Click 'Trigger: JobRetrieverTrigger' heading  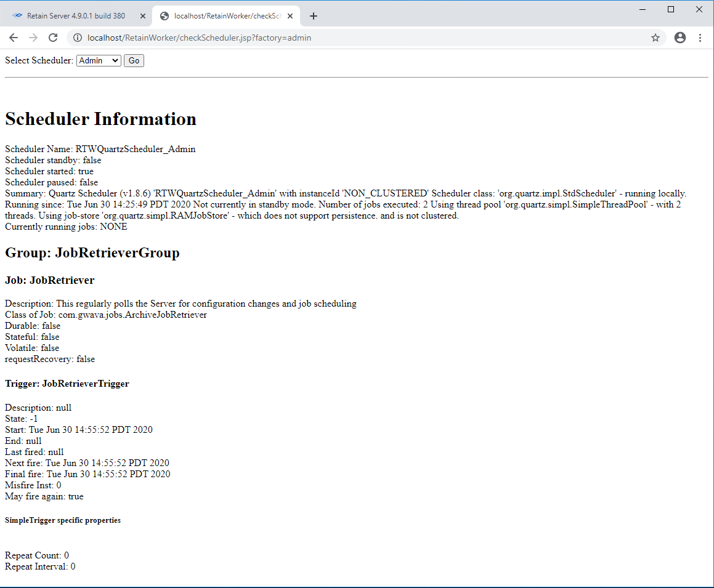click(x=67, y=384)
